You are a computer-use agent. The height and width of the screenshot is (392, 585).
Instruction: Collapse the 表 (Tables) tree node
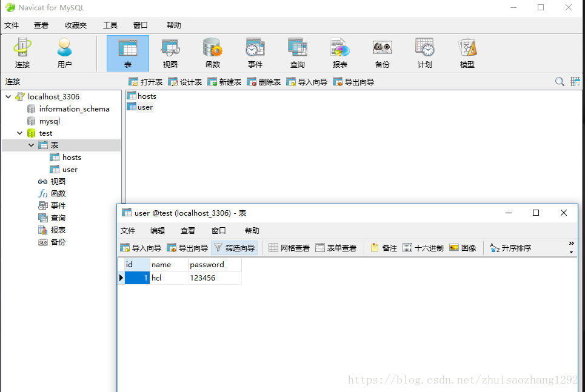pyautogui.click(x=32, y=145)
